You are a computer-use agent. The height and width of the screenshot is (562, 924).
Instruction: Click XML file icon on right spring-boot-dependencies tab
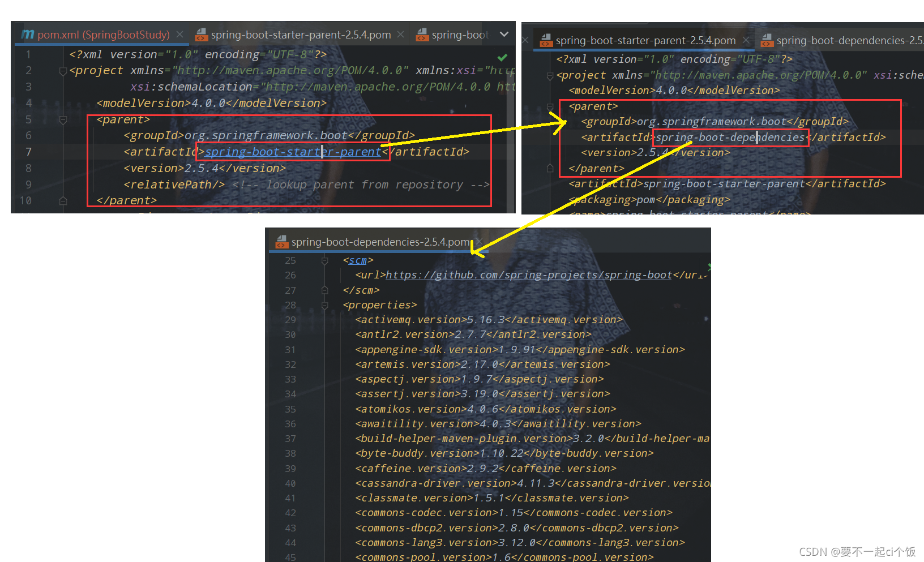pos(767,40)
